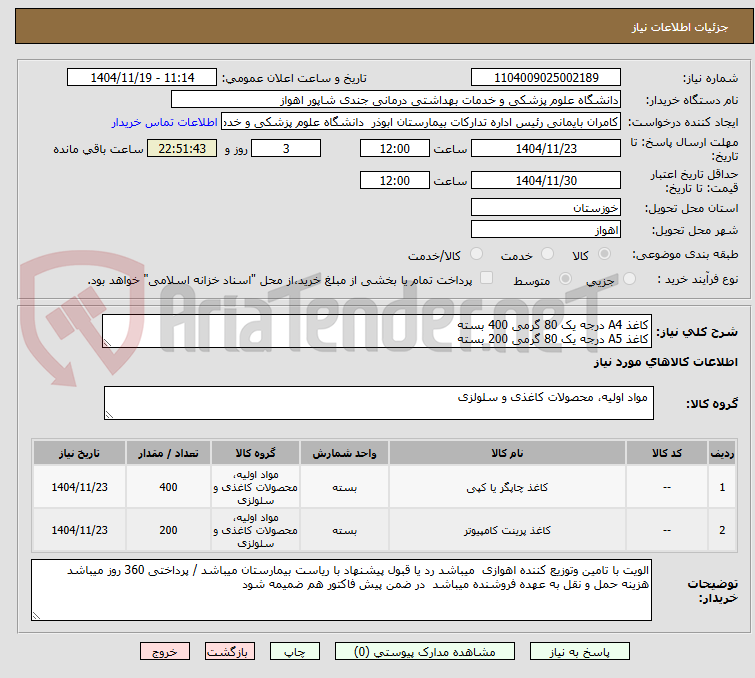Viewport: 755px width, 678px height.
Task: Click the buyer organization name field
Action: [396, 100]
